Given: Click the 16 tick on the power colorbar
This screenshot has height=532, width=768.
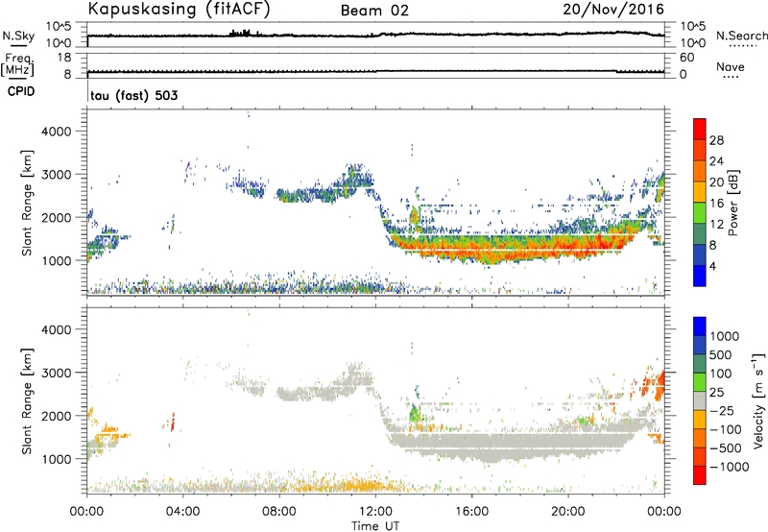Looking at the screenshot, I should pyautogui.click(x=716, y=204).
